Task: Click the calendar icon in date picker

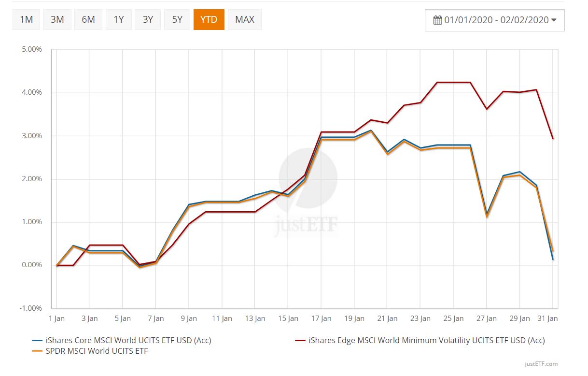Action: coord(438,20)
